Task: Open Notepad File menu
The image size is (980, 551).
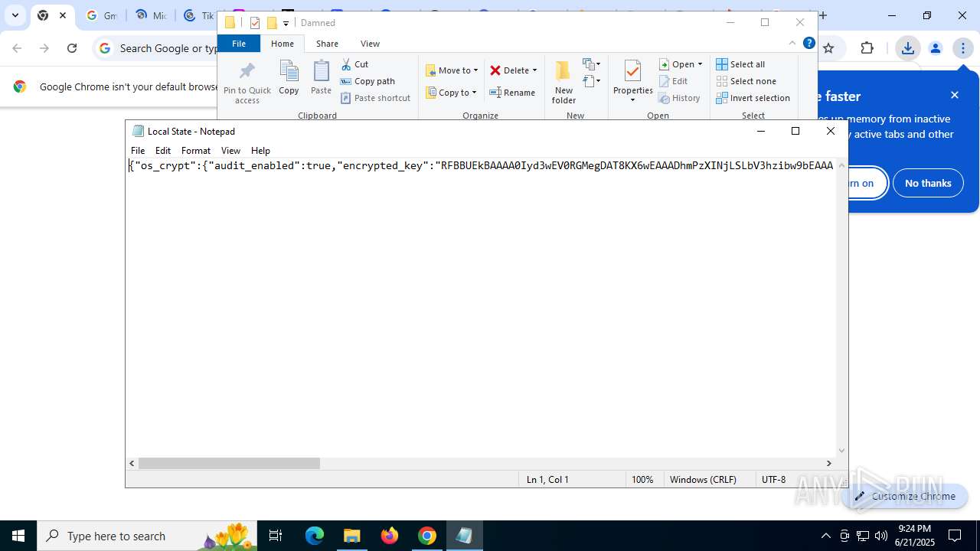Action: [138, 151]
